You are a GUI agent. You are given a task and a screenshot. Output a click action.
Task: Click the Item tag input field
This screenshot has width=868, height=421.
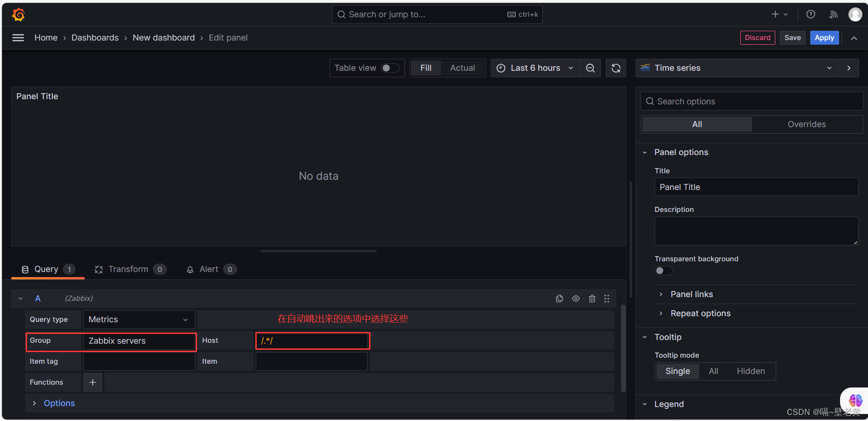click(x=139, y=361)
